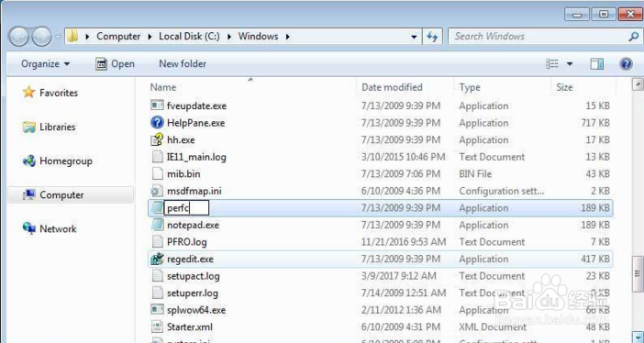Toggle the preview pane button
The image size is (644, 343).
point(597,63)
